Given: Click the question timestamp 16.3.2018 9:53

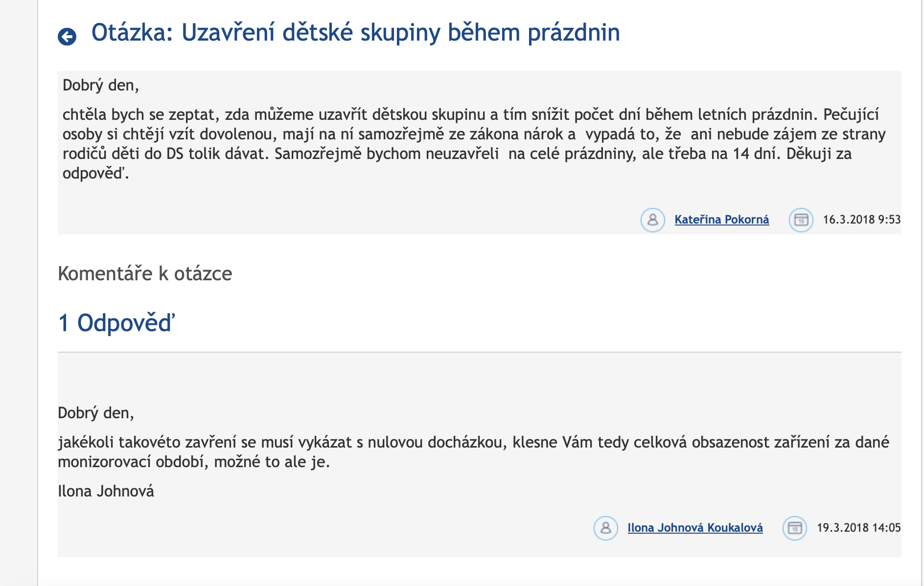Looking at the screenshot, I should pos(861,220).
